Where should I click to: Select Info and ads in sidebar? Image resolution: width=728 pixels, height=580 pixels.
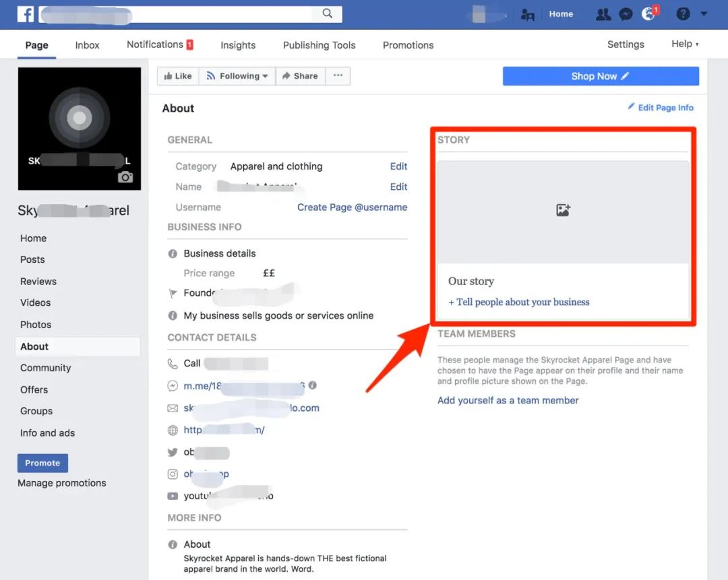coord(47,432)
